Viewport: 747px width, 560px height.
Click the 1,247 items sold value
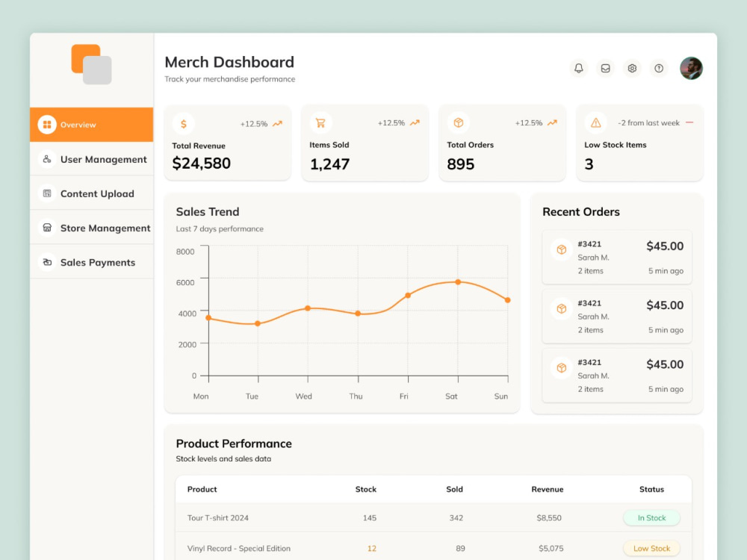click(329, 164)
